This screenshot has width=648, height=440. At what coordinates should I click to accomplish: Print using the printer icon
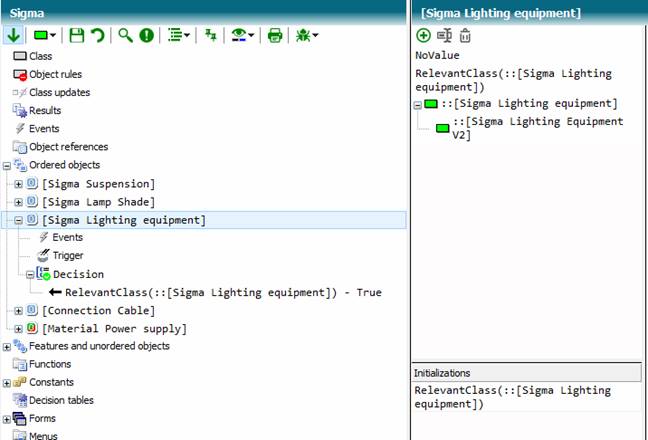[x=275, y=35]
